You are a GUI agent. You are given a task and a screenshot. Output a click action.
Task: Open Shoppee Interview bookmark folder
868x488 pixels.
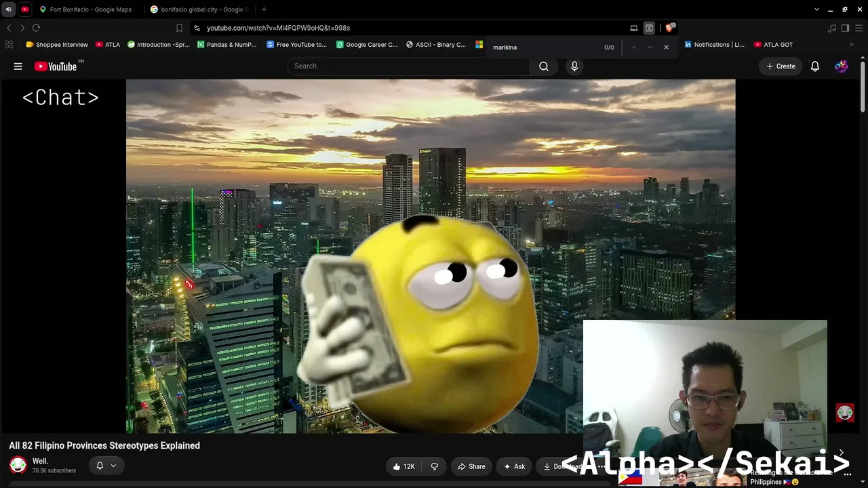coord(57,45)
